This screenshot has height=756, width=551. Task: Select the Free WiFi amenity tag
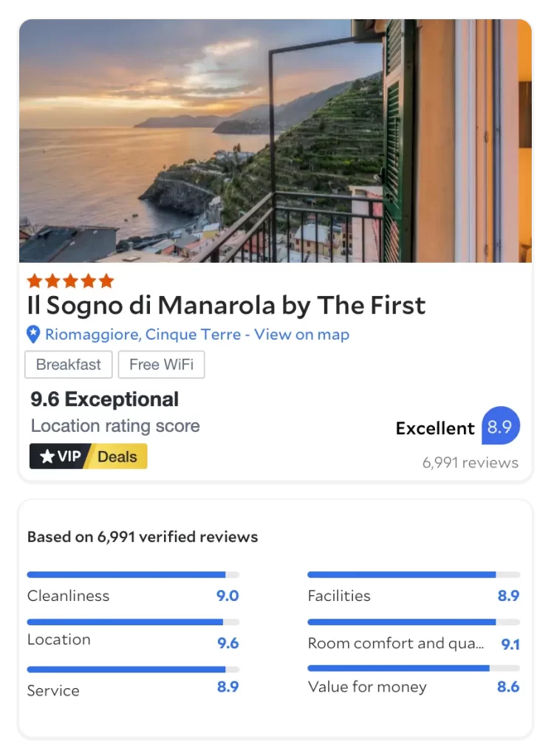point(161,365)
